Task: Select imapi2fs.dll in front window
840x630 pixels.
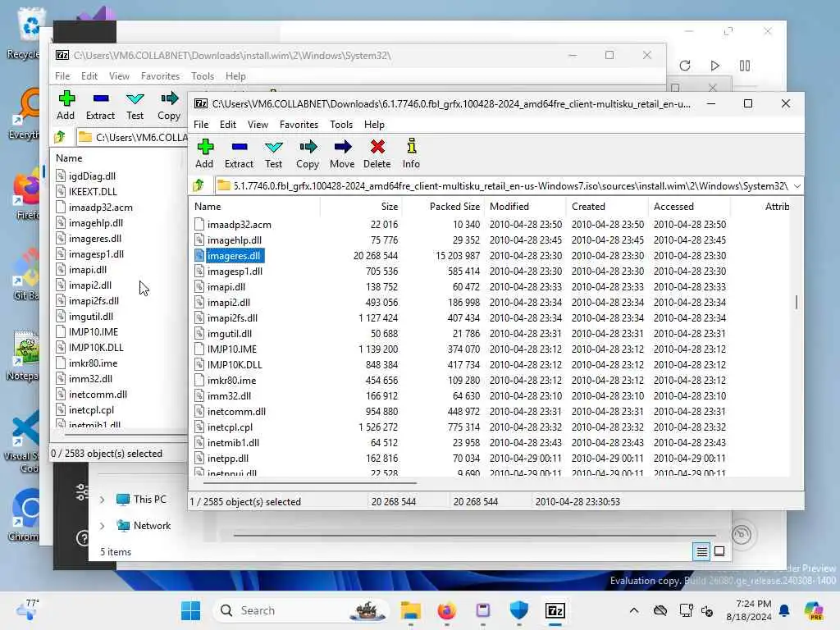Action: (232, 317)
